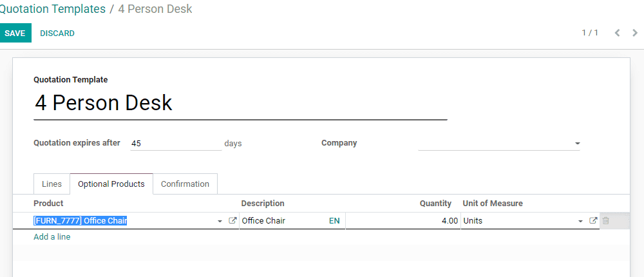Expand the Product dropdown arrow
Screen dimensions: 644x277
220,221
